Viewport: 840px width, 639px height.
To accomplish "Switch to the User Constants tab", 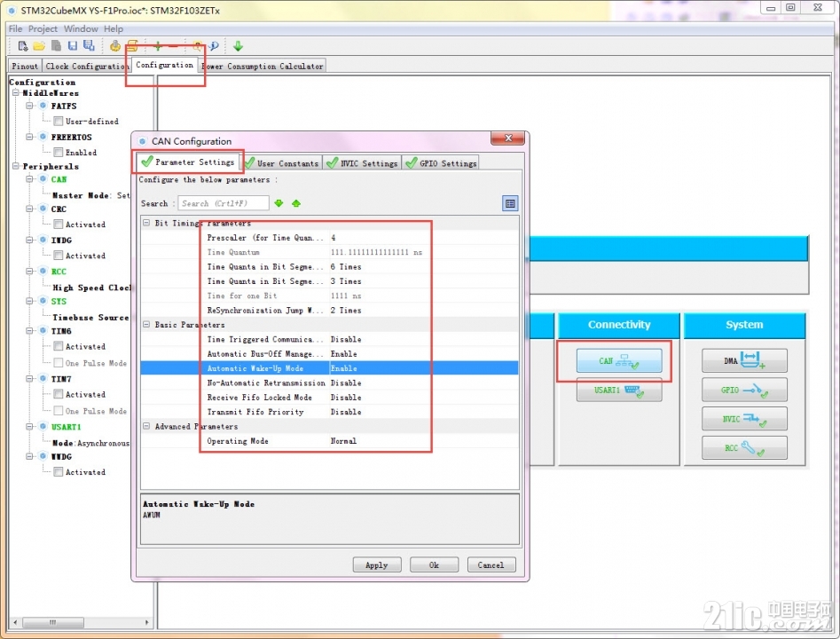I will (282, 163).
